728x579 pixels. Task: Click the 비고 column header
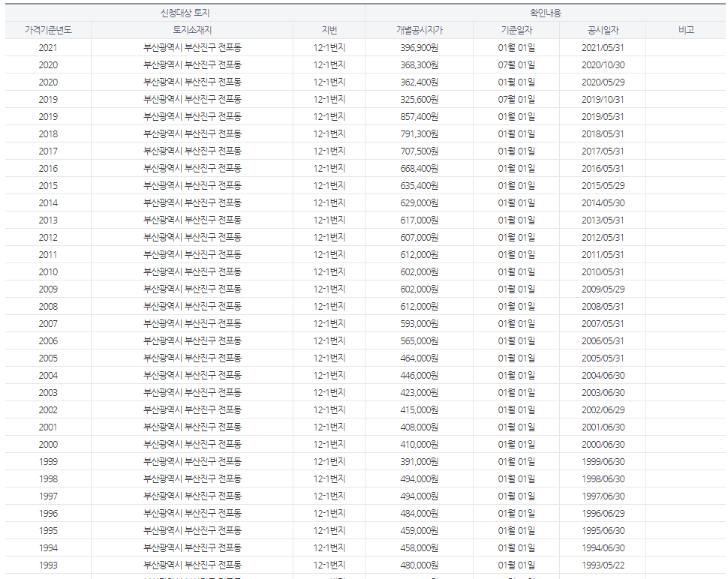click(686, 30)
